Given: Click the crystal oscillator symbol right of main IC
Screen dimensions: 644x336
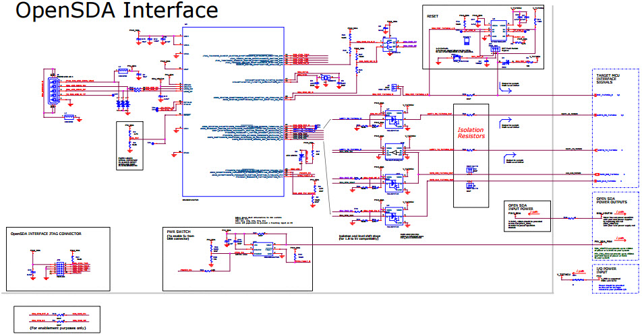Looking at the screenshot, I should [x=326, y=77].
